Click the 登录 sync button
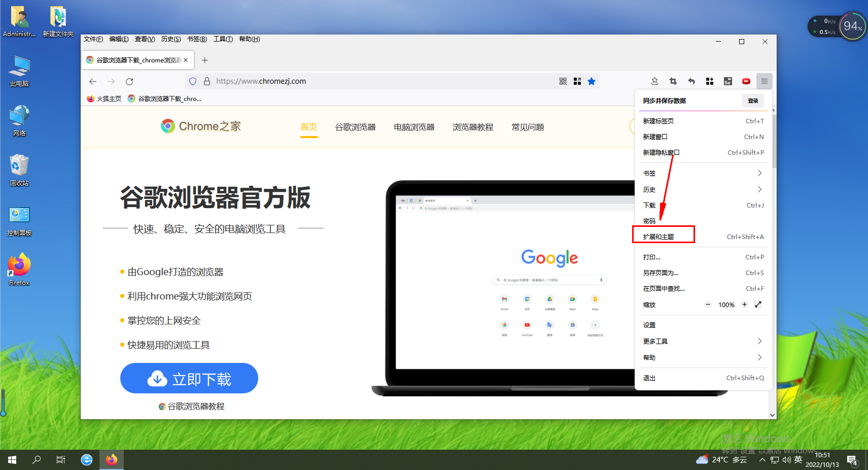 753,100
